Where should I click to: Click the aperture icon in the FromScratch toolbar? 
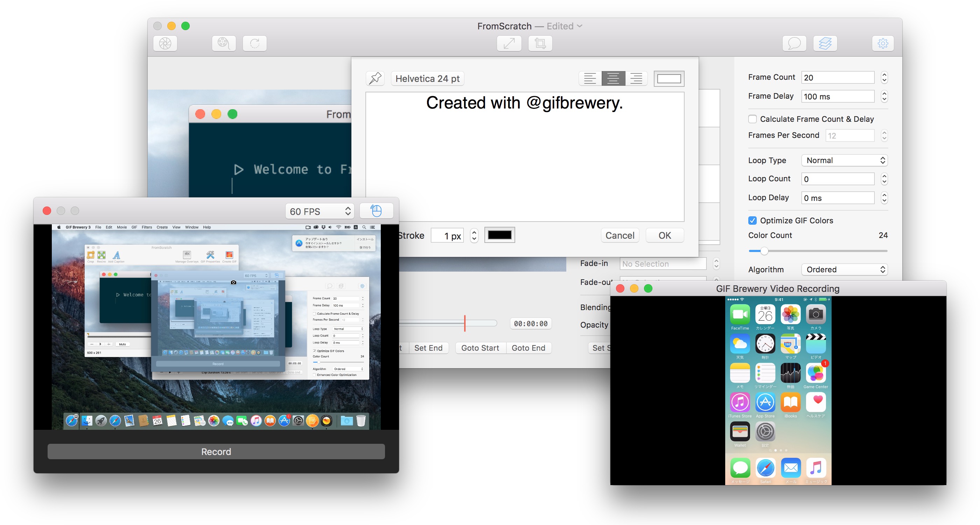[x=165, y=43]
